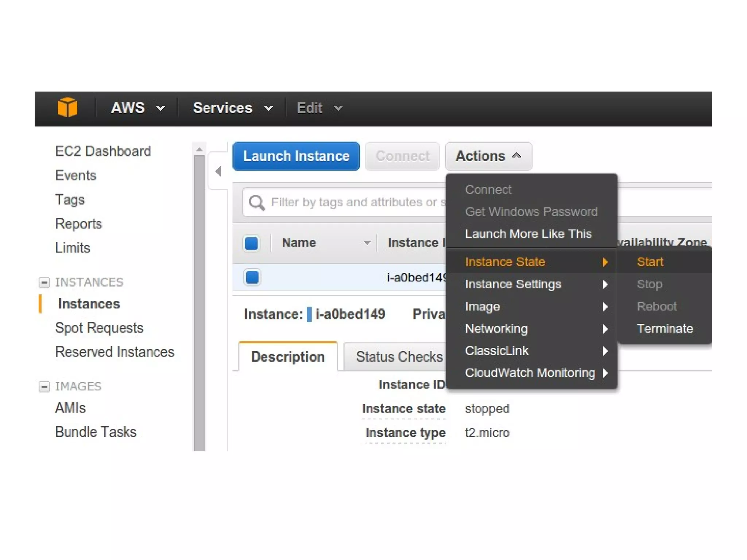Click the search magnifier icon in filter

pos(256,202)
